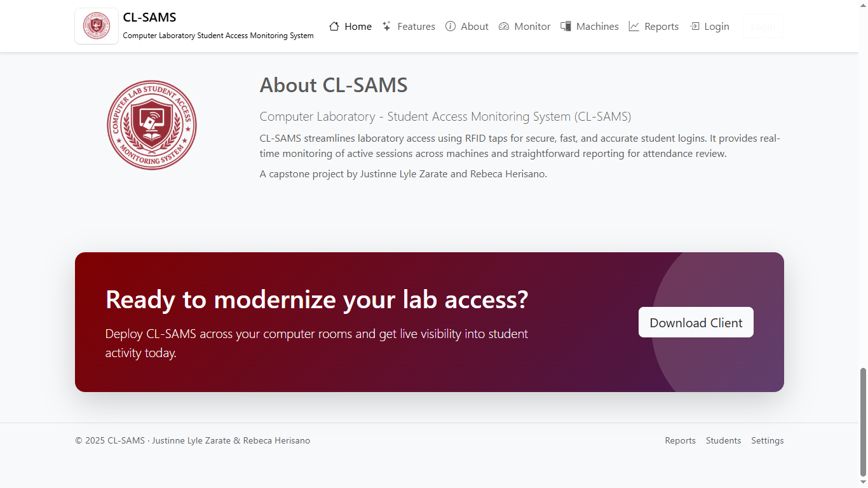Click the small CL-SAMS logo in header
Image resolution: width=868 pixels, height=488 pixels.
(97, 26)
